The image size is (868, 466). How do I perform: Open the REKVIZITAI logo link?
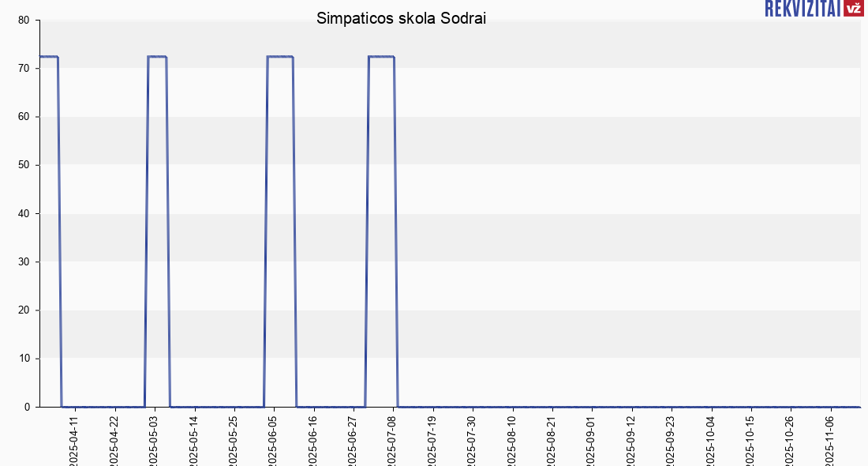tap(802, 9)
